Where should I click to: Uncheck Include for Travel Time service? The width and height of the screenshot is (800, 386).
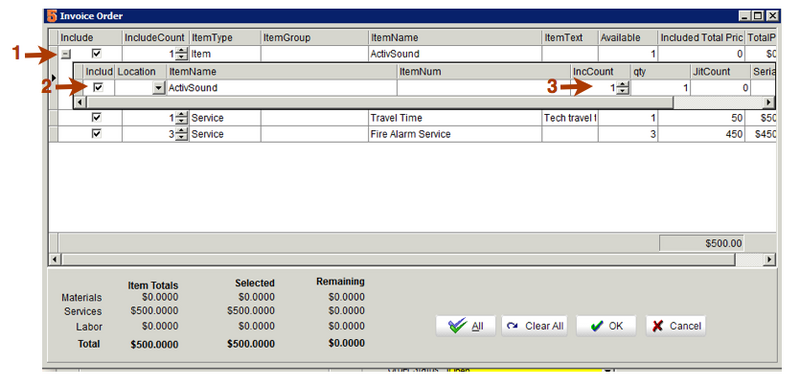coord(96,117)
